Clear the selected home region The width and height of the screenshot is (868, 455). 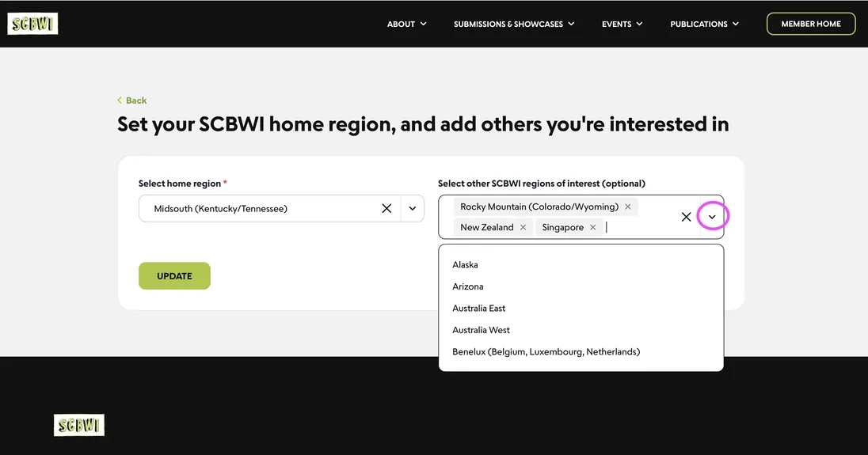(x=386, y=208)
